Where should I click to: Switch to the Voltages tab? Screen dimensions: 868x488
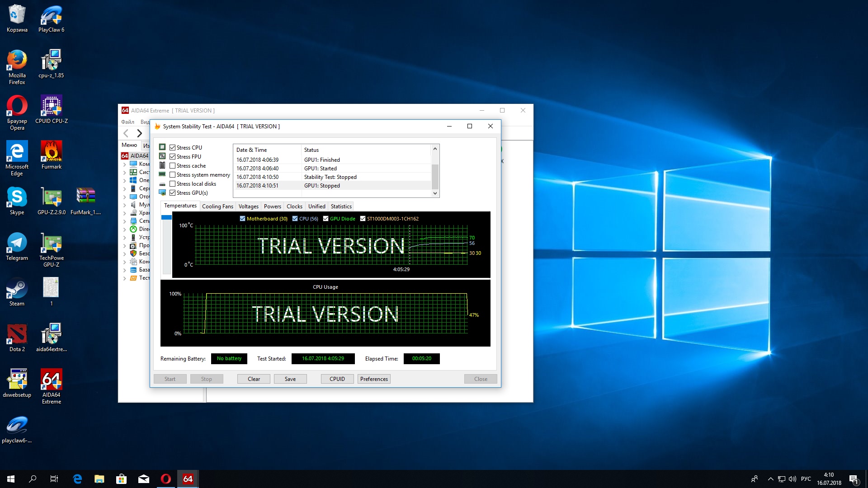pyautogui.click(x=248, y=206)
